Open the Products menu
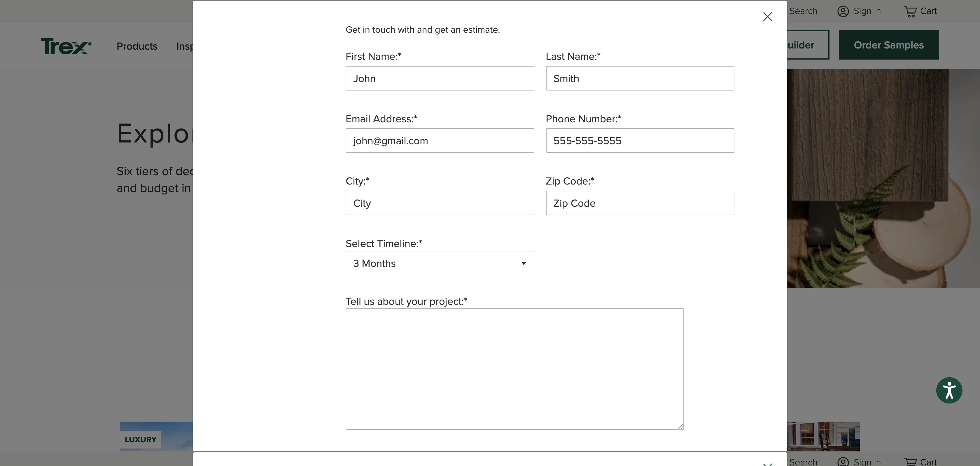This screenshot has height=466, width=980. pyautogui.click(x=136, y=46)
